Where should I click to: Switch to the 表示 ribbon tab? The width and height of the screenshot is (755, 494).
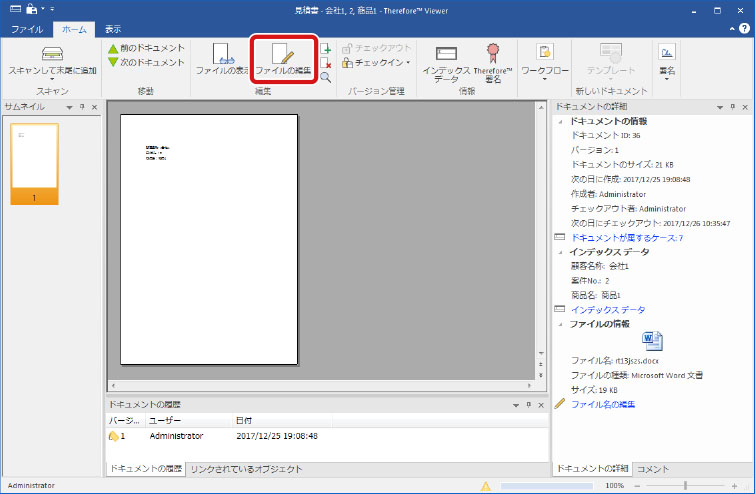point(113,29)
